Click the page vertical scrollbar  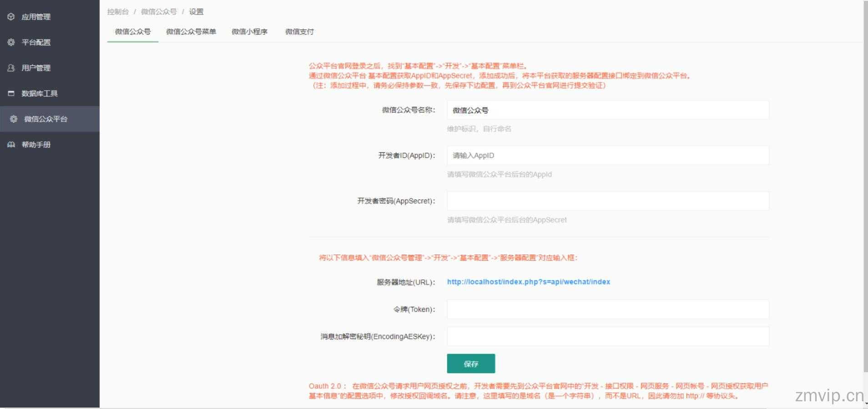(x=865, y=186)
